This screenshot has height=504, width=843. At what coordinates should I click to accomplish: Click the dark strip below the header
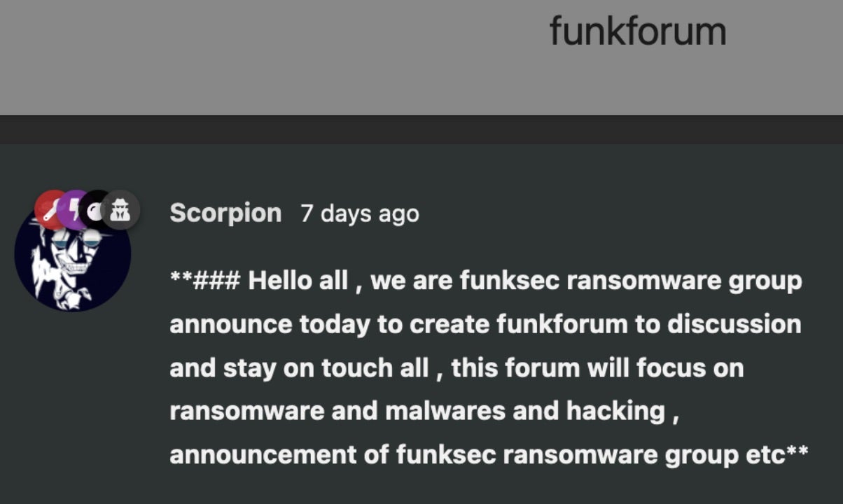coord(420,129)
